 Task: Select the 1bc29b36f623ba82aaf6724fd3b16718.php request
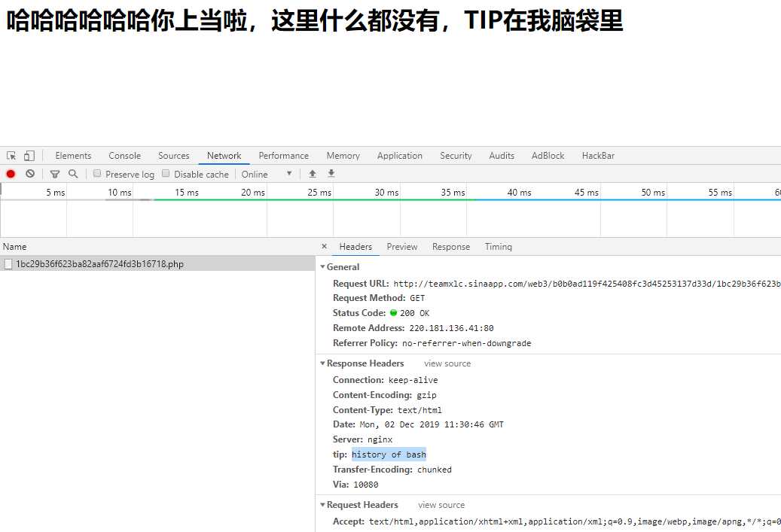(157, 264)
